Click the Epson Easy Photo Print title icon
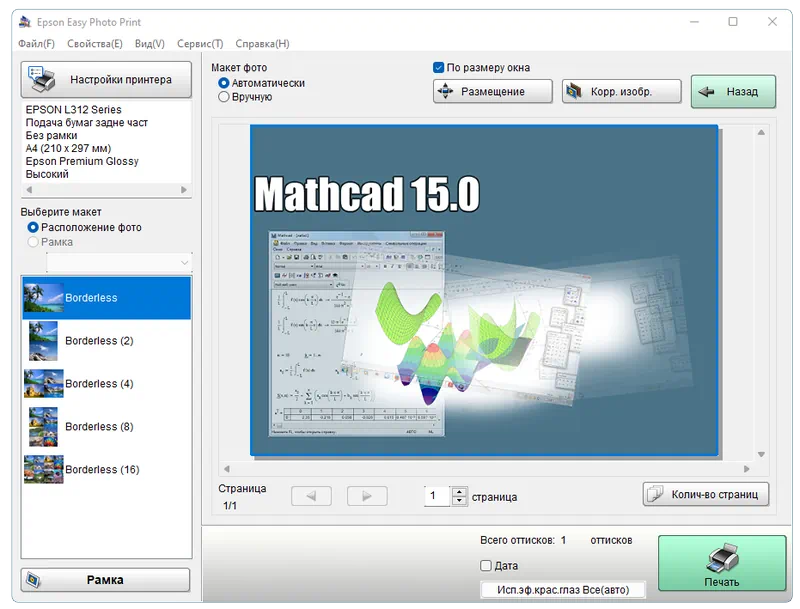This screenshot has width=800, height=609. 25,22
